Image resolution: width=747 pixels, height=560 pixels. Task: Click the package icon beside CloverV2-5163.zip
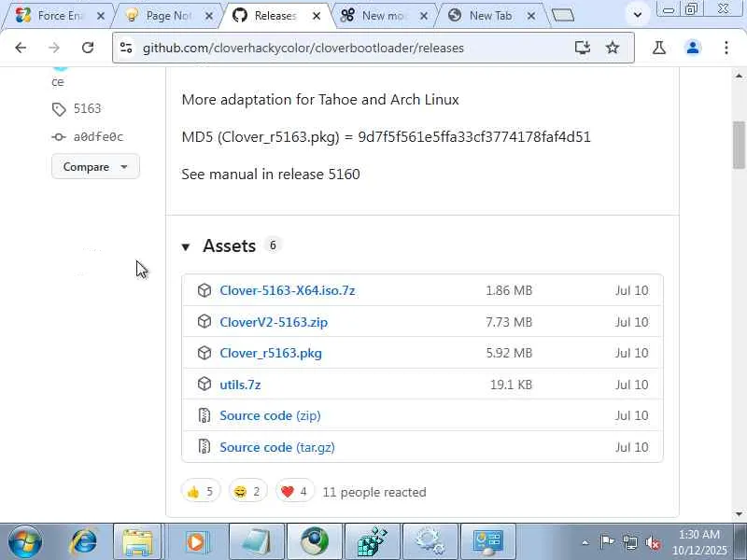pyautogui.click(x=204, y=321)
